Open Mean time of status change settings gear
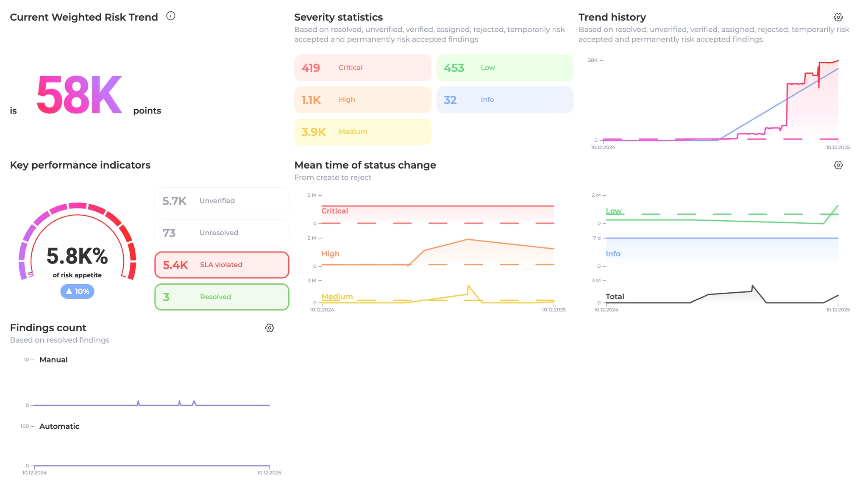Screen dimensions: 868x488 (x=838, y=165)
